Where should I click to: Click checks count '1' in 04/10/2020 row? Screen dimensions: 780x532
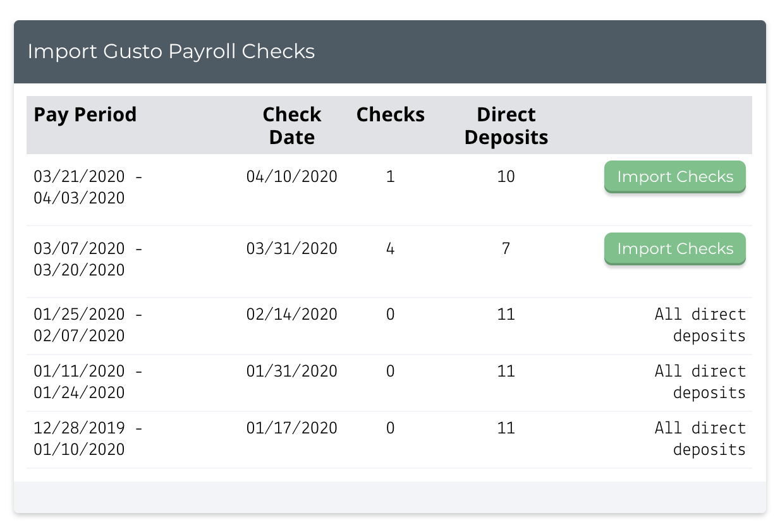(x=391, y=177)
